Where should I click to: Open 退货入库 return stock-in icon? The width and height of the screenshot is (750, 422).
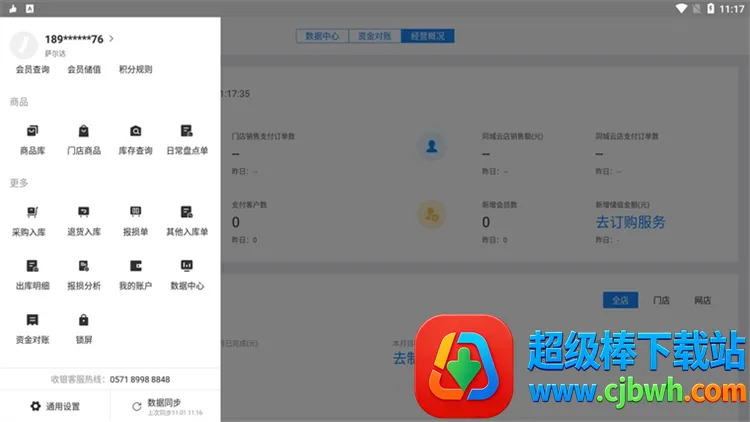coord(84,211)
